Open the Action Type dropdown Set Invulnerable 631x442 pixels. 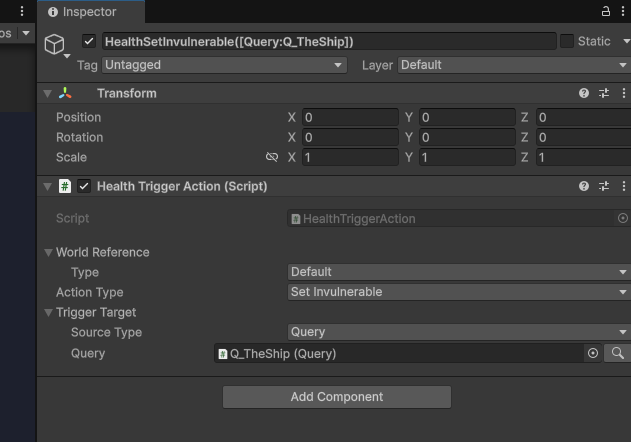459,292
